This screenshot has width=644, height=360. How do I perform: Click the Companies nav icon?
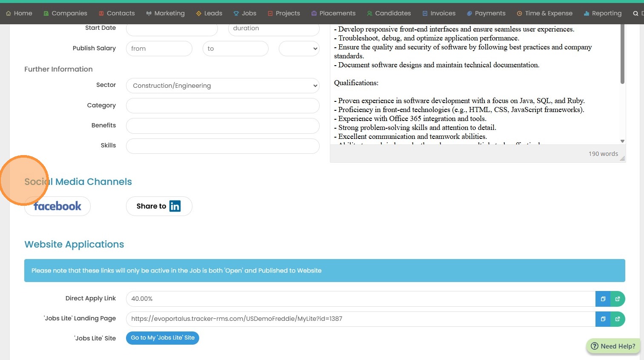(46, 14)
